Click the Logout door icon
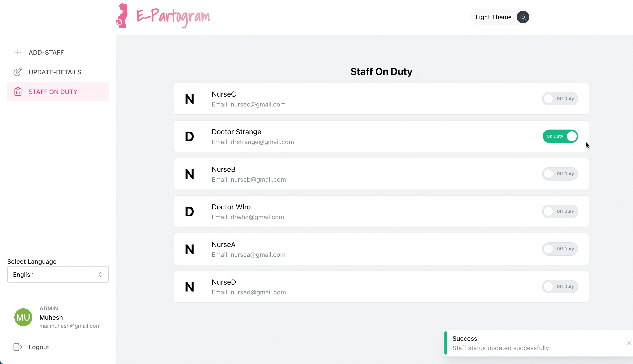The height and width of the screenshot is (364, 633). click(x=18, y=347)
